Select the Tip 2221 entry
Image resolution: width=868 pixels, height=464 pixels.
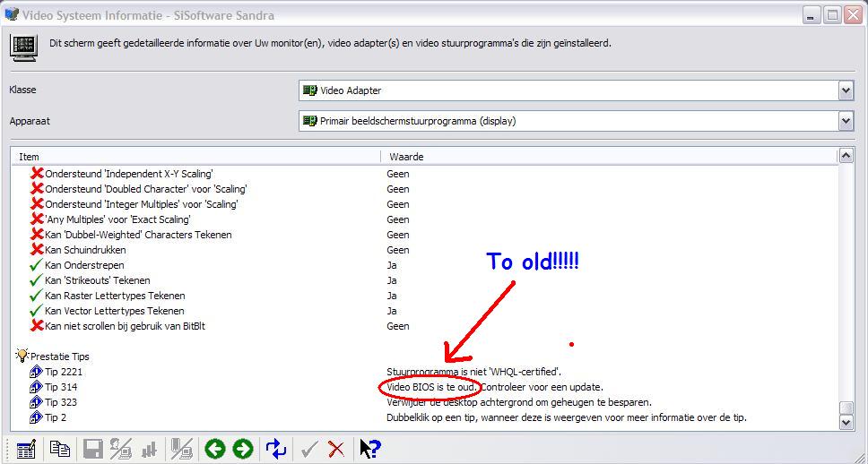[64, 372]
